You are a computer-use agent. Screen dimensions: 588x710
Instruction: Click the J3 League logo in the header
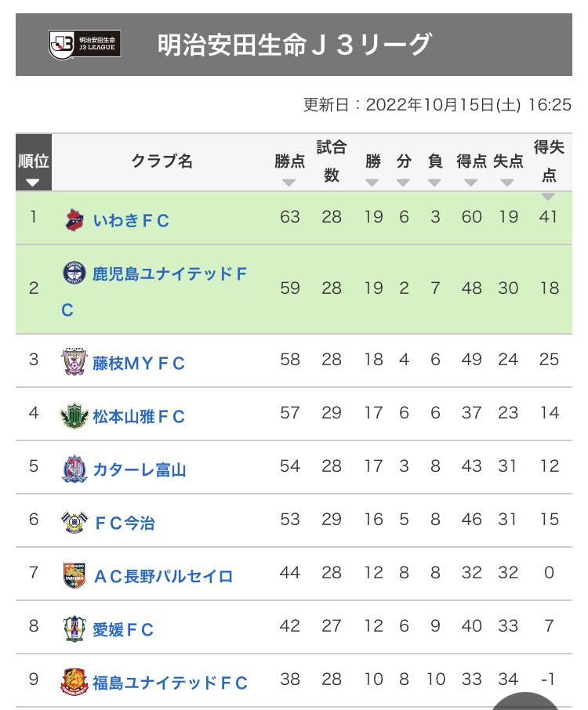(85, 45)
